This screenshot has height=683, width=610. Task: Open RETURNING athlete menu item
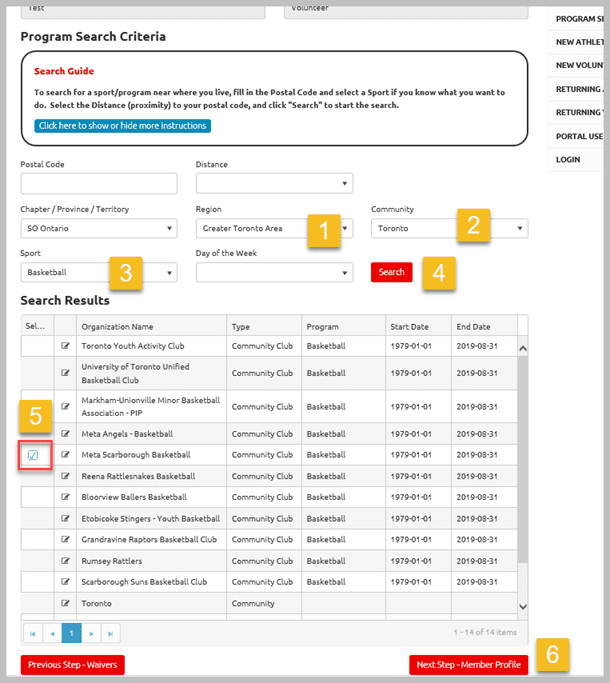coord(577,89)
